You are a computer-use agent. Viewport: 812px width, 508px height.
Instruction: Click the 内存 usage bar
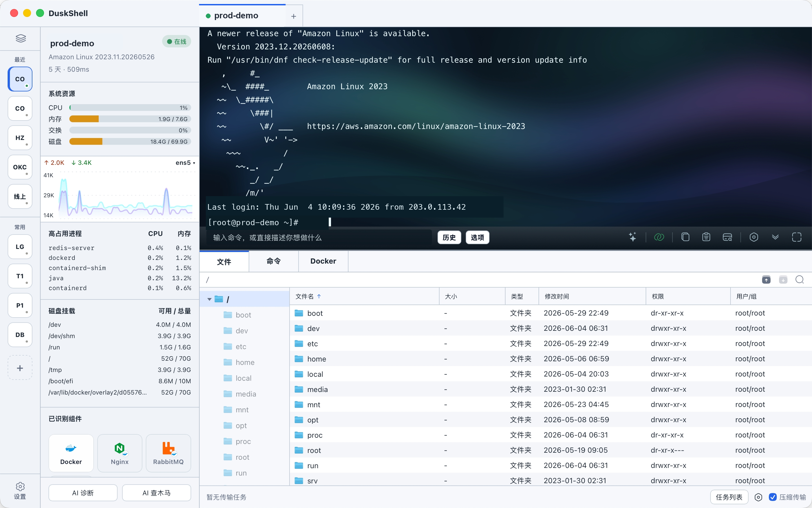[x=130, y=119]
